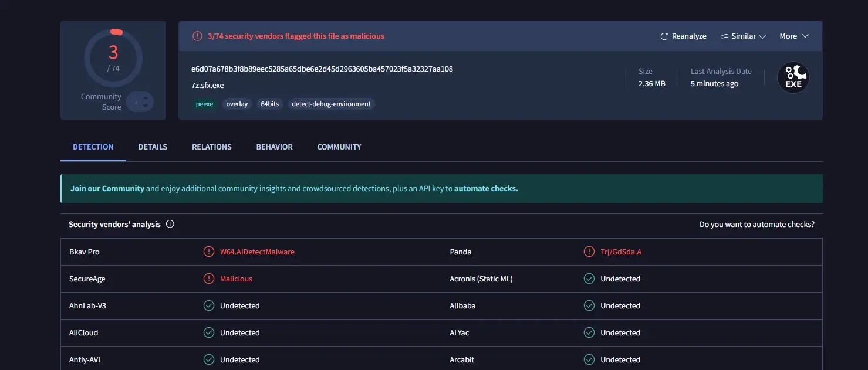The height and width of the screenshot is (370, 868).
Task: Click the Acronis (Static ML) vendor name
Action: (x=481, y=279)
